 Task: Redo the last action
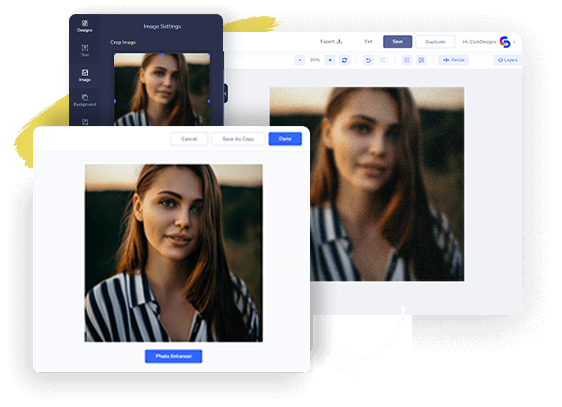point(383,60)
